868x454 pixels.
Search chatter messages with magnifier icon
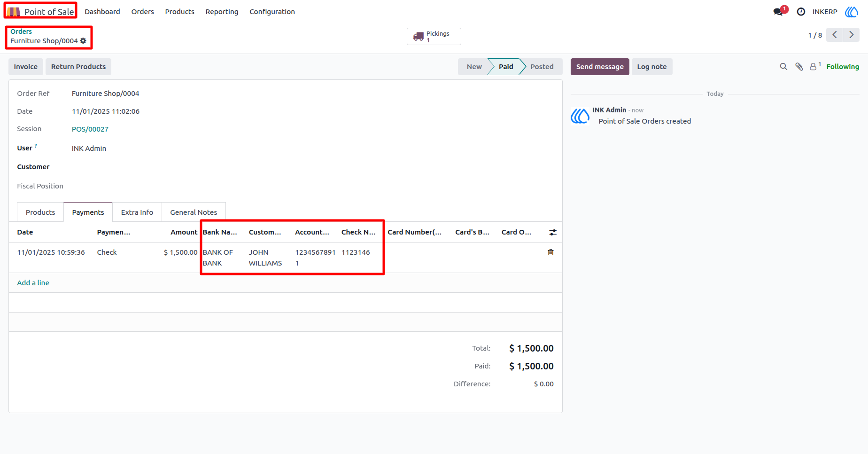click(x=783, y=67)
